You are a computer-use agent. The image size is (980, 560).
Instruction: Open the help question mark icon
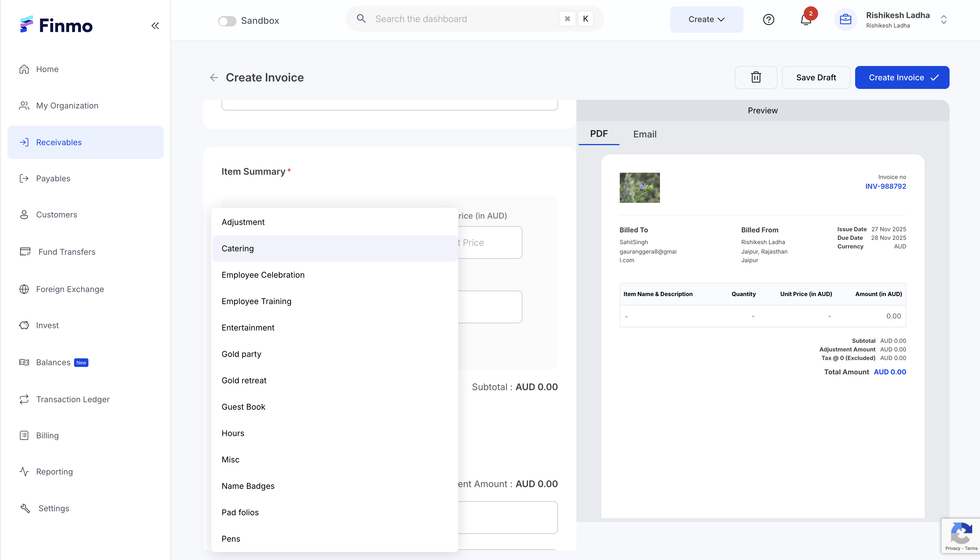point(768,20)
